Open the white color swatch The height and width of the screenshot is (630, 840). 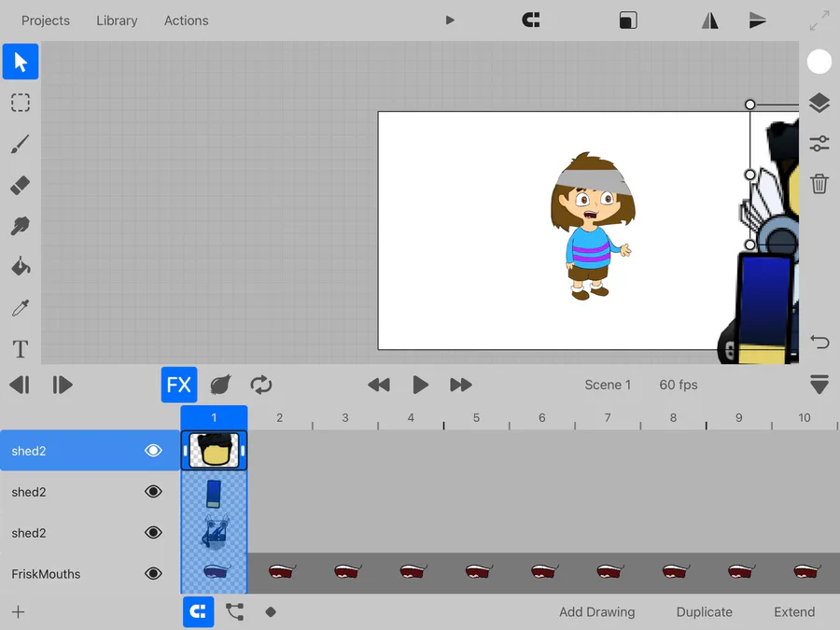(819, 62)
